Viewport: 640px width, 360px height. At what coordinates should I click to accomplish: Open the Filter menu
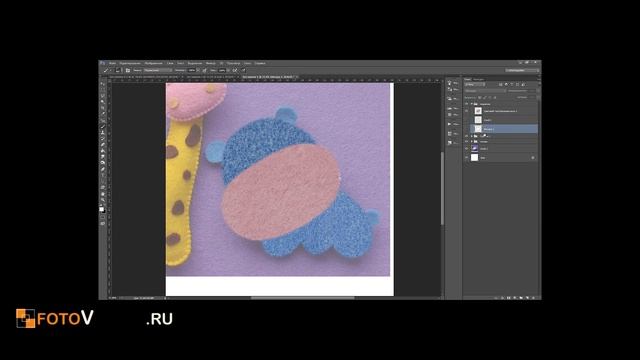coord(211,63)
